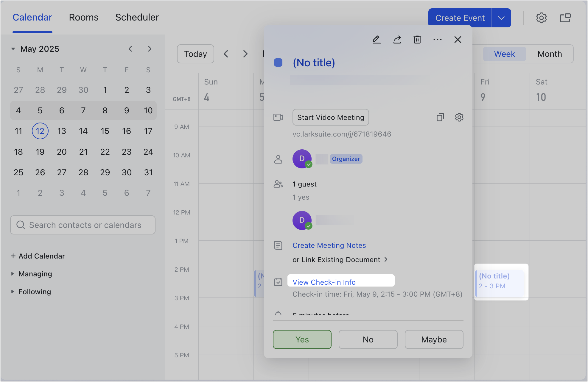This screenshot has width=588, height=382.
Task: Switch to the Scheduler tab
Action: pos(137,17)
